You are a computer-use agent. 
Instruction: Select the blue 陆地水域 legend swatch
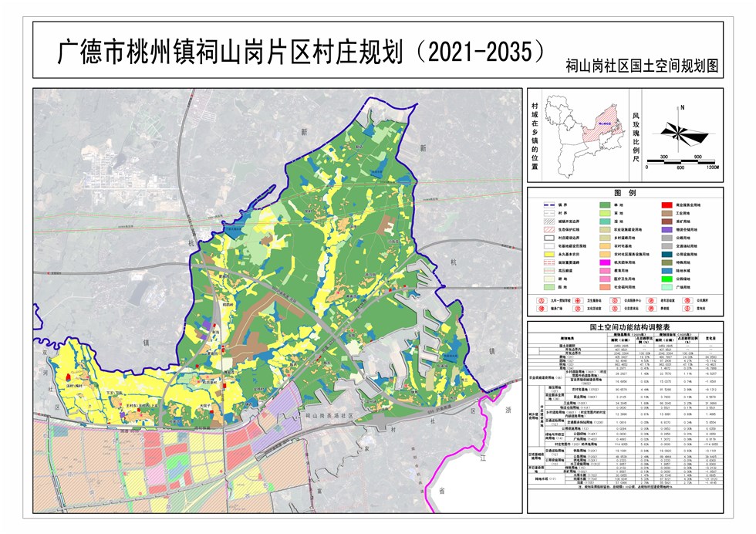(x=667, y=271)
